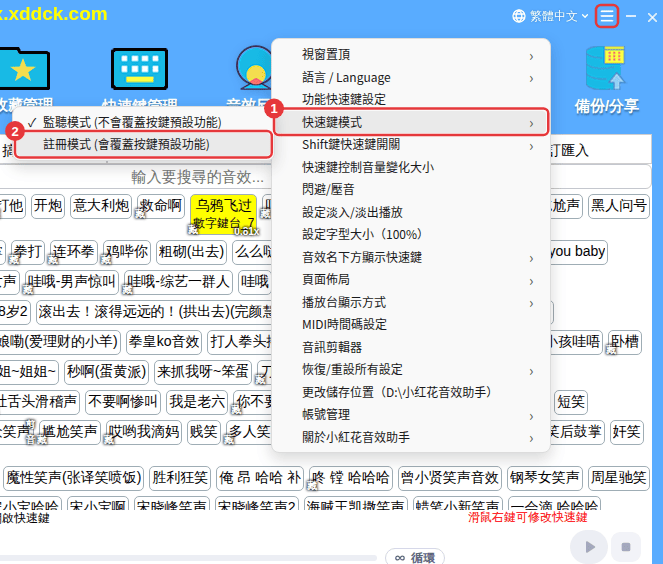The width and height of the screenshot is (663, 564).
Task: Play 哇哦-综艺一群人 sound effect
Action: [178, 282]
